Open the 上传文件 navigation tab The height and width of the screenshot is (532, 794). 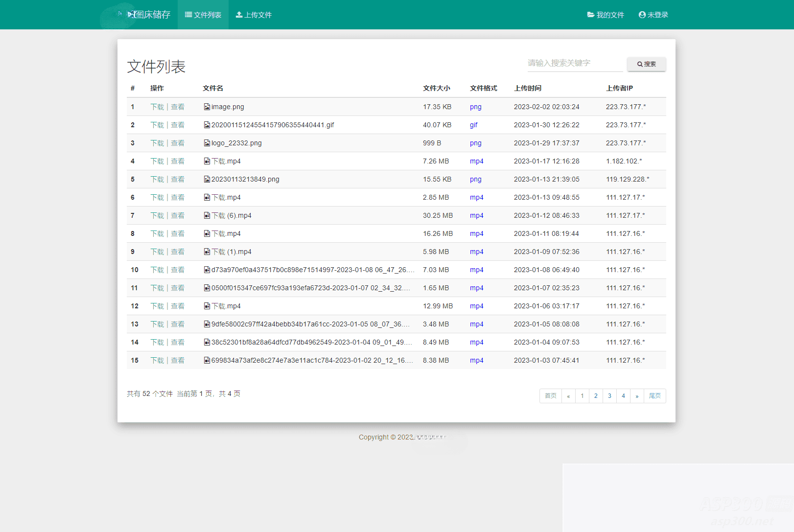click(254, 15)
